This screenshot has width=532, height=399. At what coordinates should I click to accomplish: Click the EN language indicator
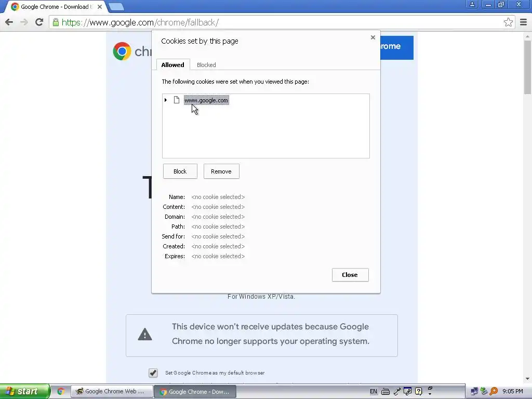tap(373, 392)
